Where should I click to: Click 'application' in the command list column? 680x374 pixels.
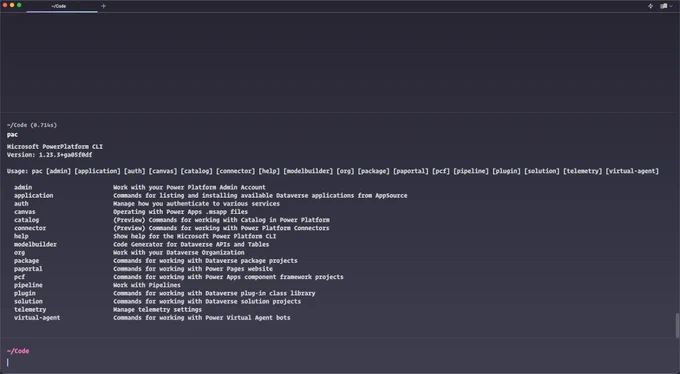(33, 196)
